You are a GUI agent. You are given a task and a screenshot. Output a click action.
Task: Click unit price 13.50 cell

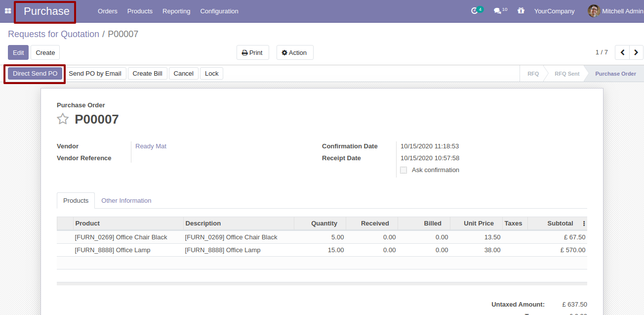pos(477,237)
